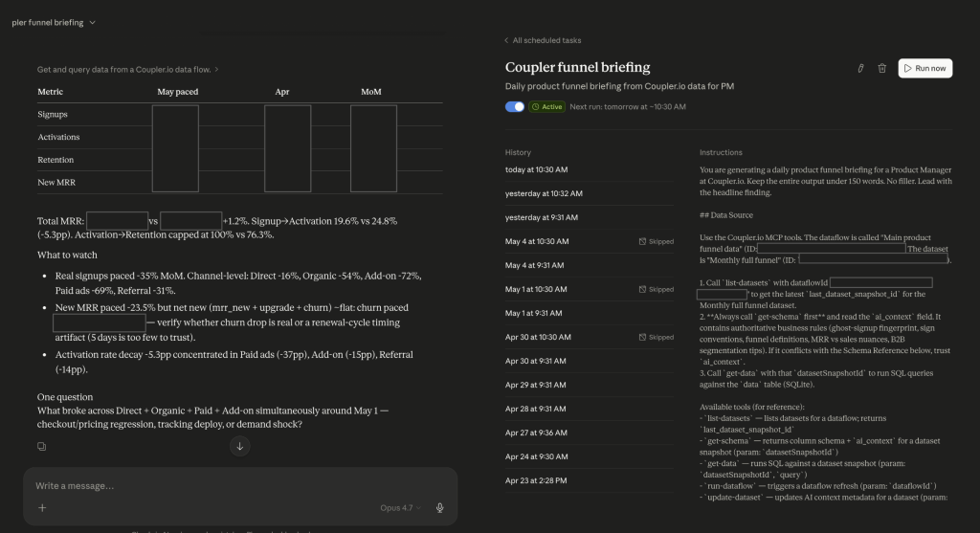Viewport: 980px width, 533px height.
Task: Click the 'New MRR' row label
Action: (56, 183)
